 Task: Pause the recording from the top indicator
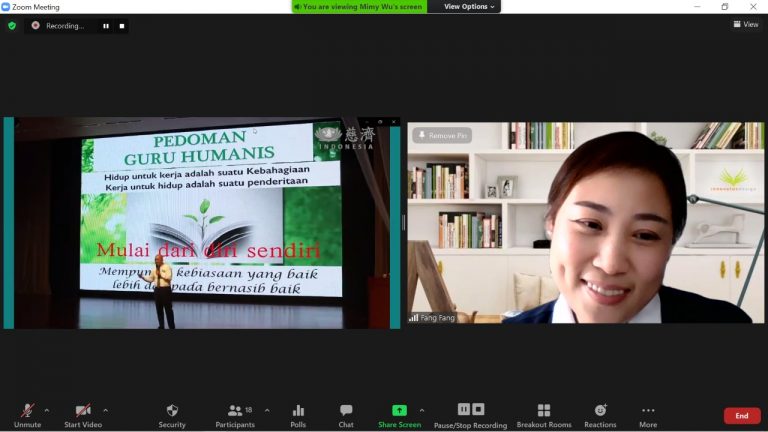(x=106, y=26)
